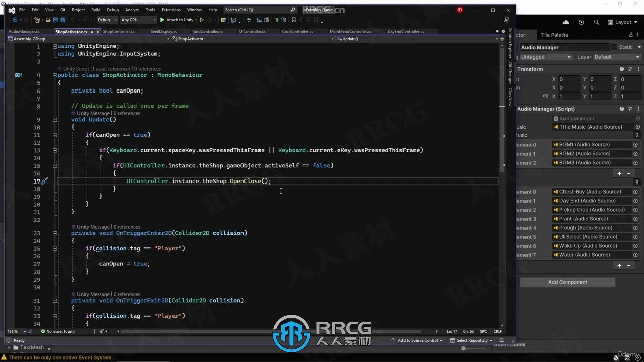Click Unity search magnifier icon
The height and width of the screenshot is (362, 644).
point(597,22)
